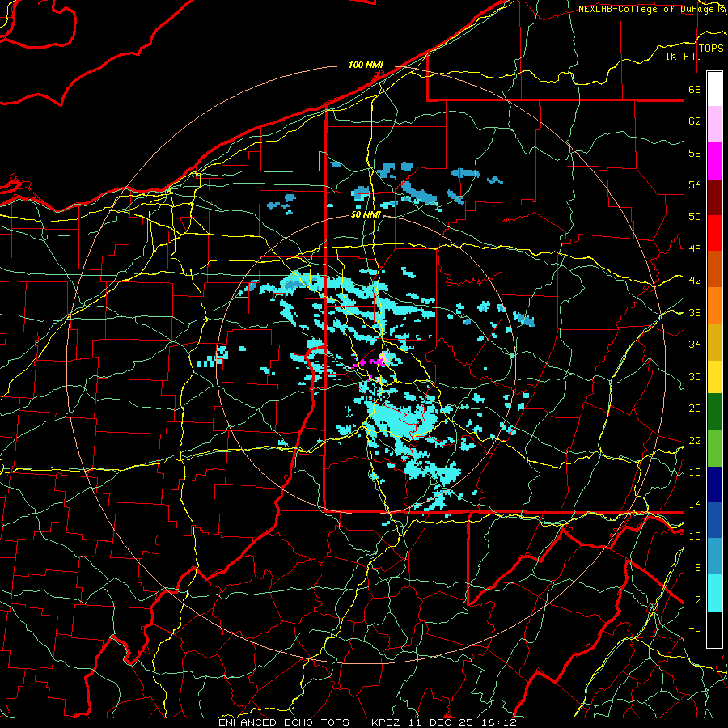The image size is (728, 728).
Task: Click the legend value 34
Action: (x=695, y=345)
